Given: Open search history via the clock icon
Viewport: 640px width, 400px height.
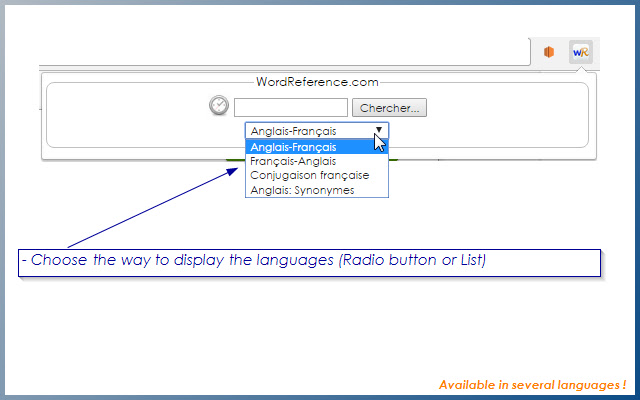Looking at the screenshot, I should pyautogui.click(x=219, y=105).
